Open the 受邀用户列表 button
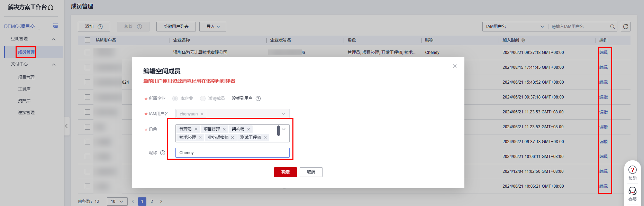 176,27
